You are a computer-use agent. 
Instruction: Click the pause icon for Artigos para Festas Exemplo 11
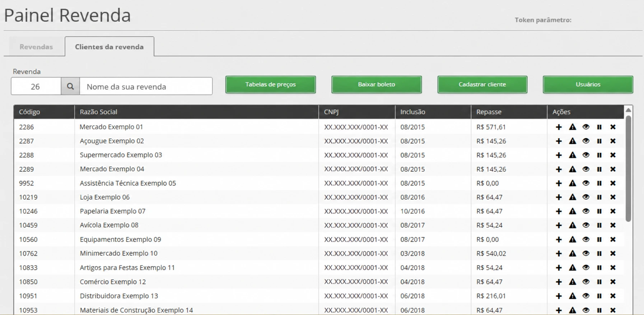(599, 268)
